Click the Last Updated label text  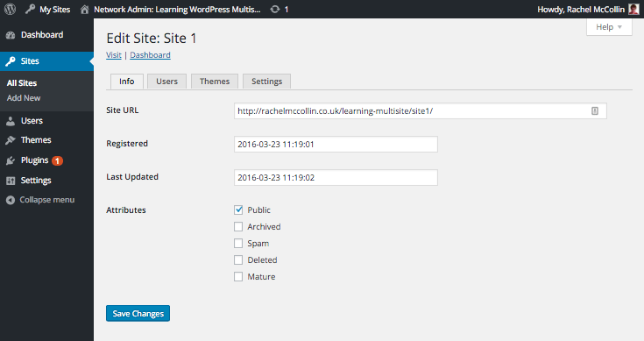[x=132, y=177]
